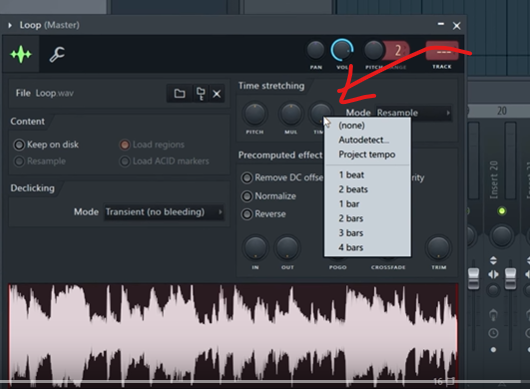
Task: Select 4 bars in the time menu
Action: point(367,247)
